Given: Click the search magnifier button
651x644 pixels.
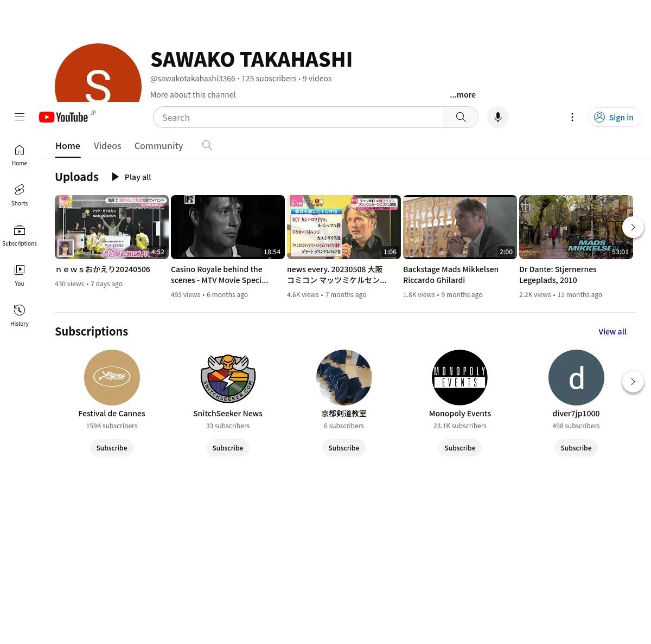Looking at the screenshot, I should pyautogui.click(x=461, y=117).
